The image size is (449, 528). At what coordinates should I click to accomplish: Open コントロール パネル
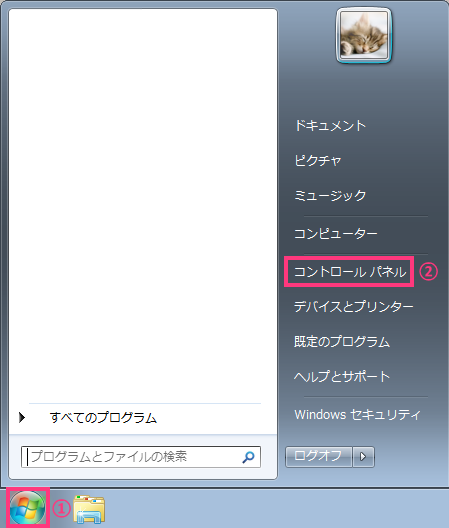pyautogui.click(x=350, y=272)
